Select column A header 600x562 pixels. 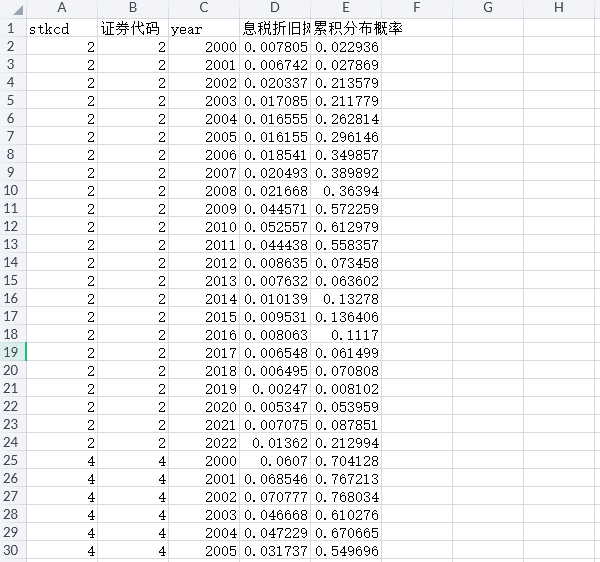tap(62, 7)
